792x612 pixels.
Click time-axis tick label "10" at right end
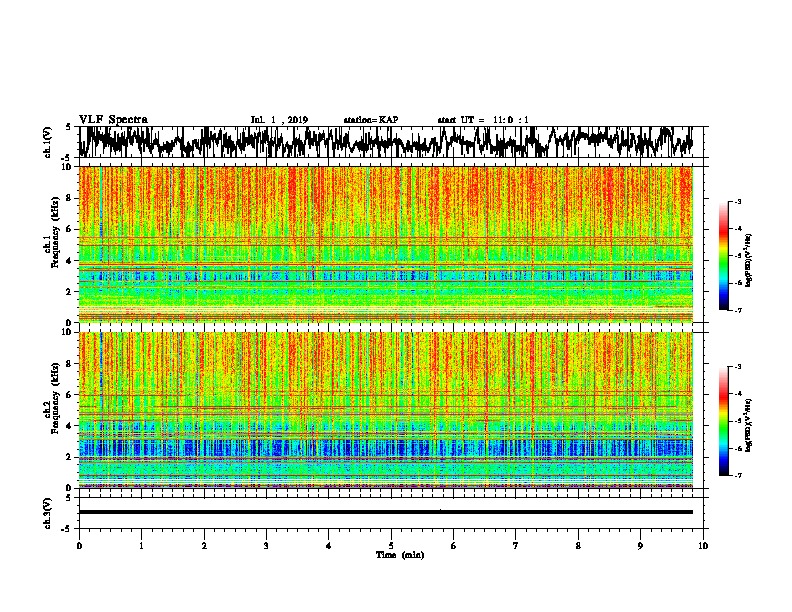(x=703, y=546)
